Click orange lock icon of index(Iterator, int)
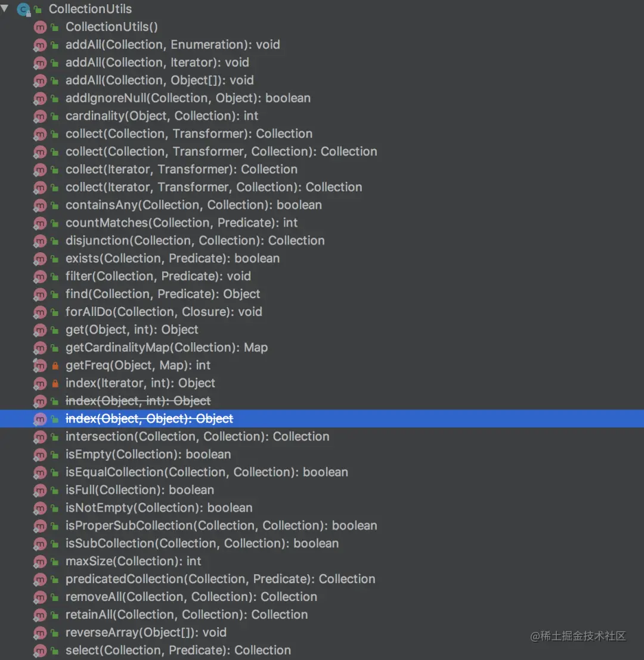The image size is (644, 660). pyautogui.click(x=55, y=383)
